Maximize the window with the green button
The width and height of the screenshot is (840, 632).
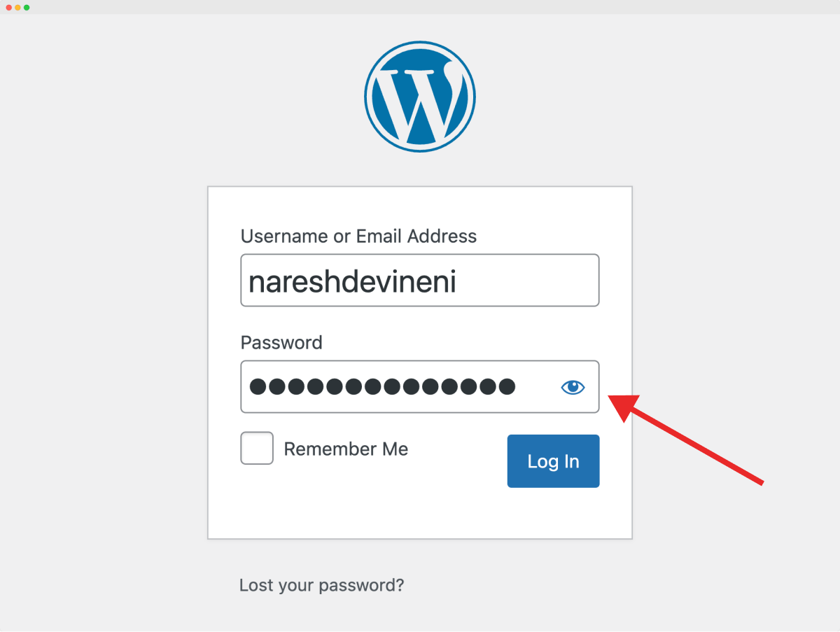click(27, 7)
